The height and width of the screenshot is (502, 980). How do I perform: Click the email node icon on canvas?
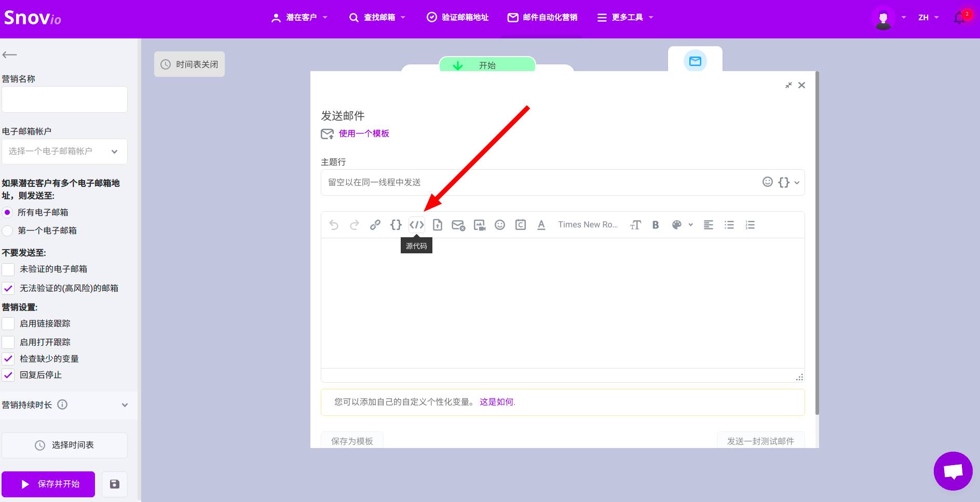click(x=695, y=61)
